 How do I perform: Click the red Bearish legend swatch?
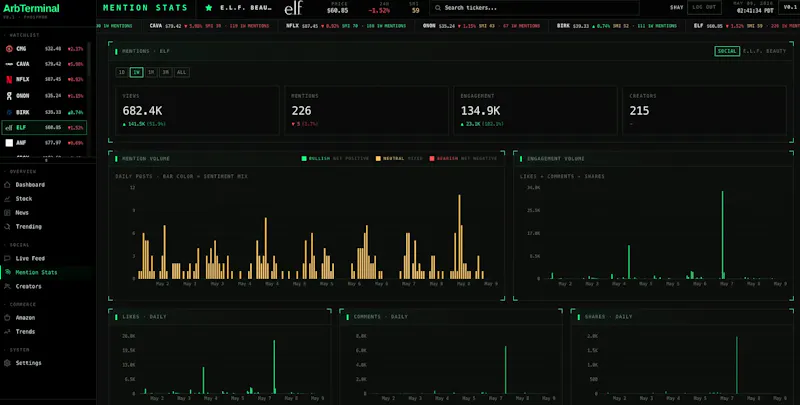point(432,159)
